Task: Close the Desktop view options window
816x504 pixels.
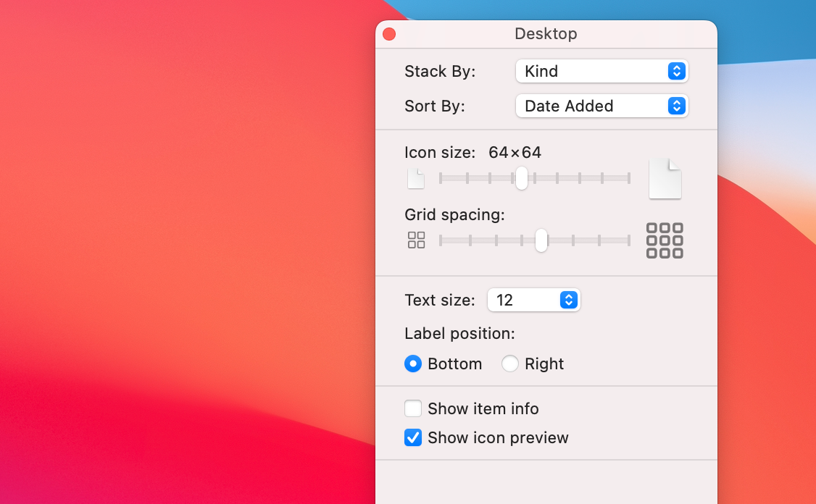Action: (389, 34)
